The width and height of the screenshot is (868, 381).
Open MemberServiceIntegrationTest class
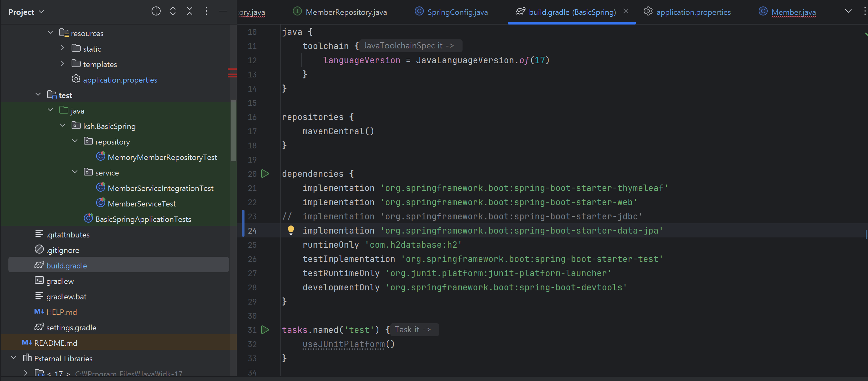click(x=160, y=189)
